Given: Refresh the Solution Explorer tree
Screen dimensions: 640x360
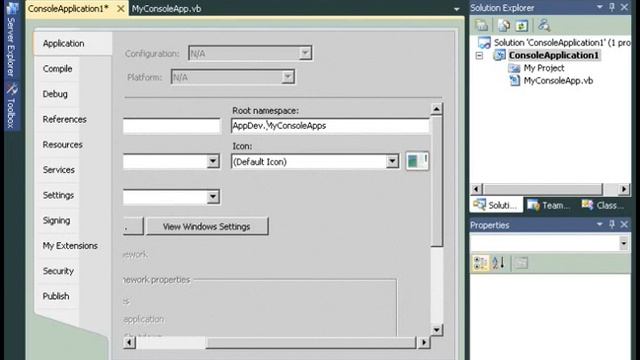Looking at the screenshot, I should tap(522, 25).
